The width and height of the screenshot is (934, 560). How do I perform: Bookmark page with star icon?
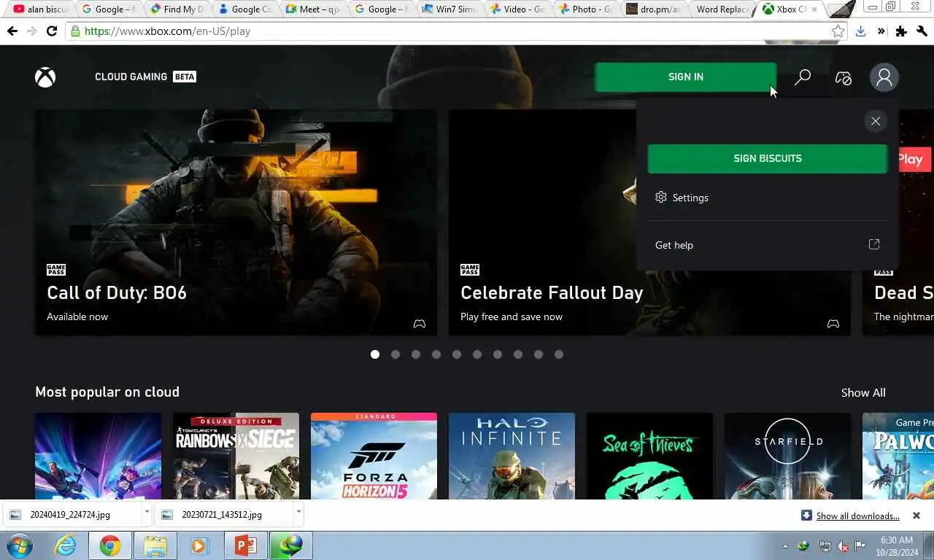(838, 31)
